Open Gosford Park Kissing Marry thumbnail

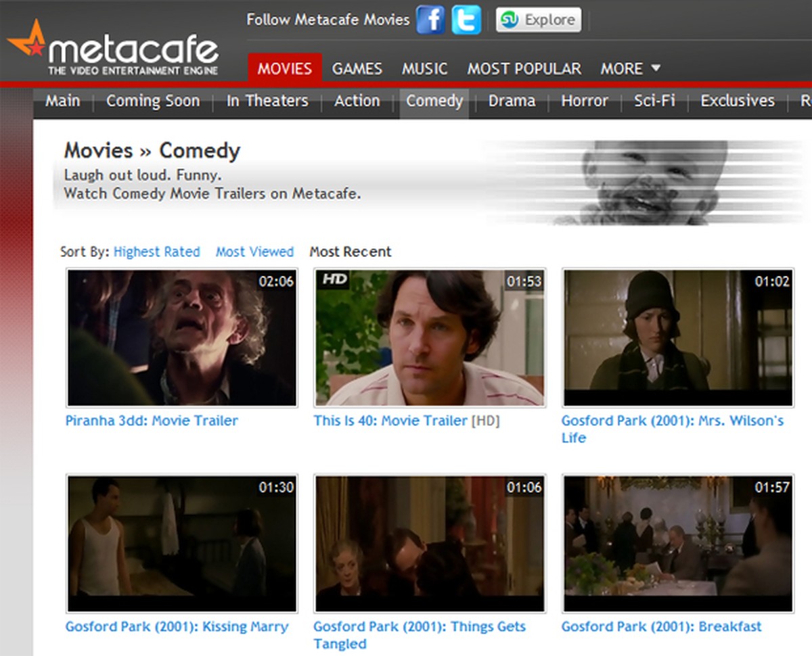click(181, 543)
